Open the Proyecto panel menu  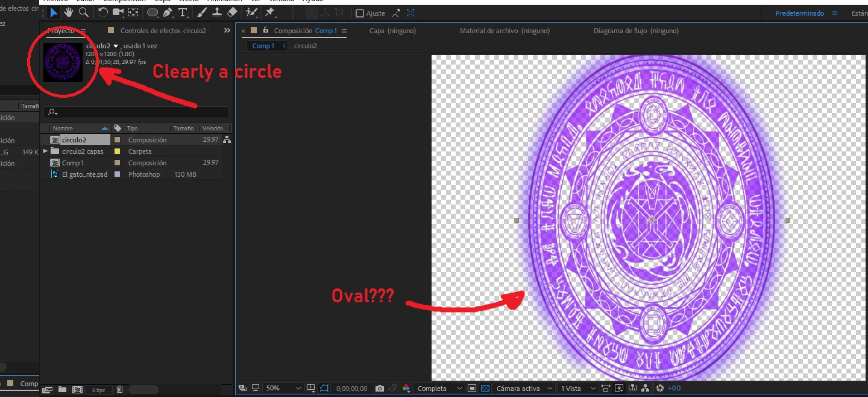point(83,31)
